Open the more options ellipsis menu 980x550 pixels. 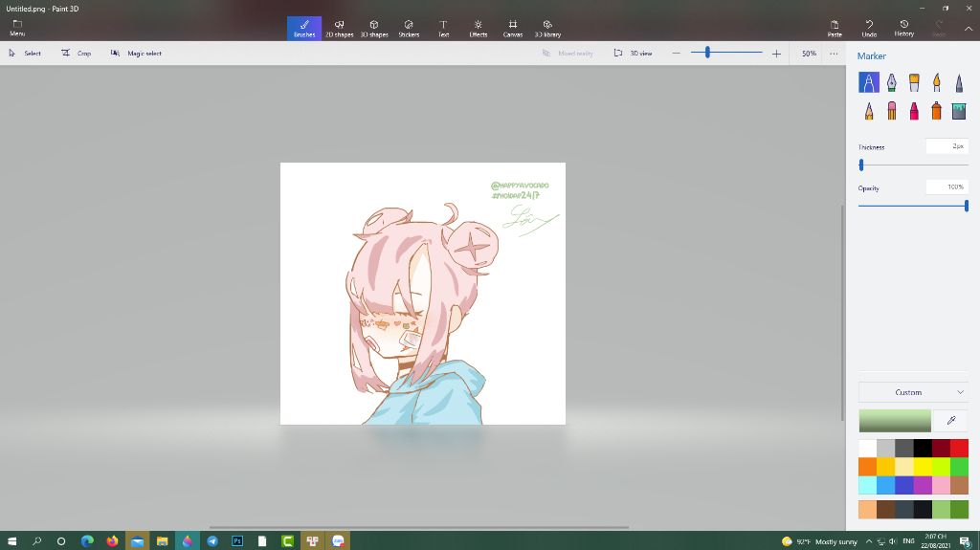pos(834,54)
